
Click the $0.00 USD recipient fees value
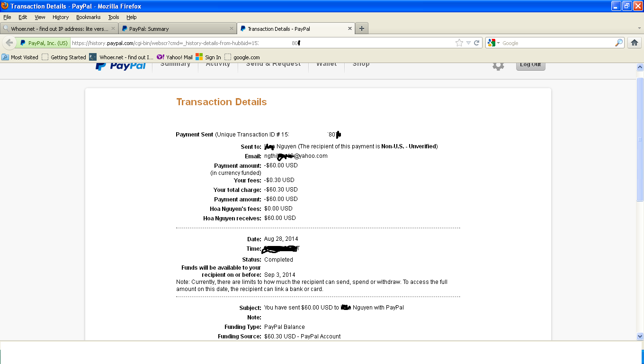click(x=278, y=209)
